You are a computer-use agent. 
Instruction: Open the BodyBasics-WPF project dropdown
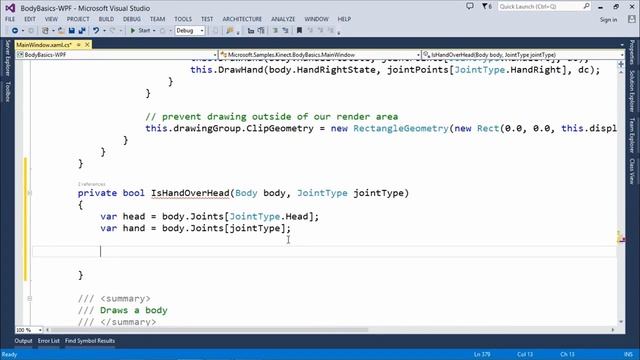(x=116, y=55)
